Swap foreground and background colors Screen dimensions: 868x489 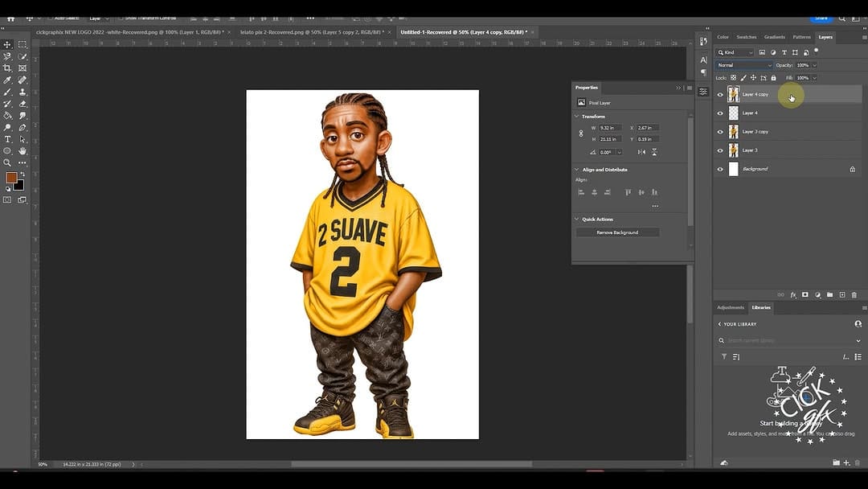23,174
